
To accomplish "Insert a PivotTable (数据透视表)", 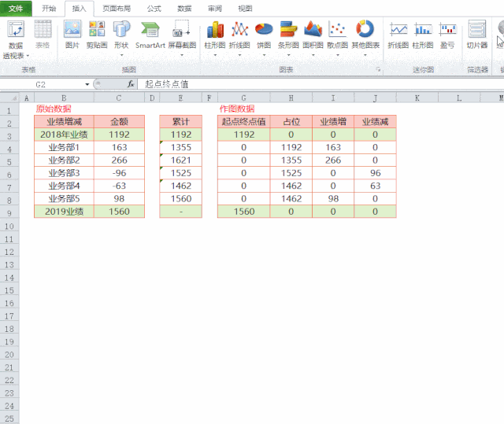I will pos(16,37).
